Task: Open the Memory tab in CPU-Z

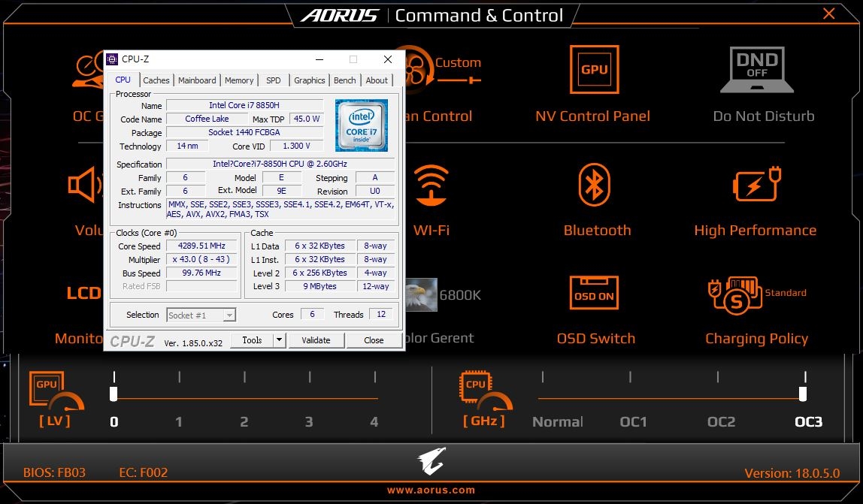Action: 239,80
